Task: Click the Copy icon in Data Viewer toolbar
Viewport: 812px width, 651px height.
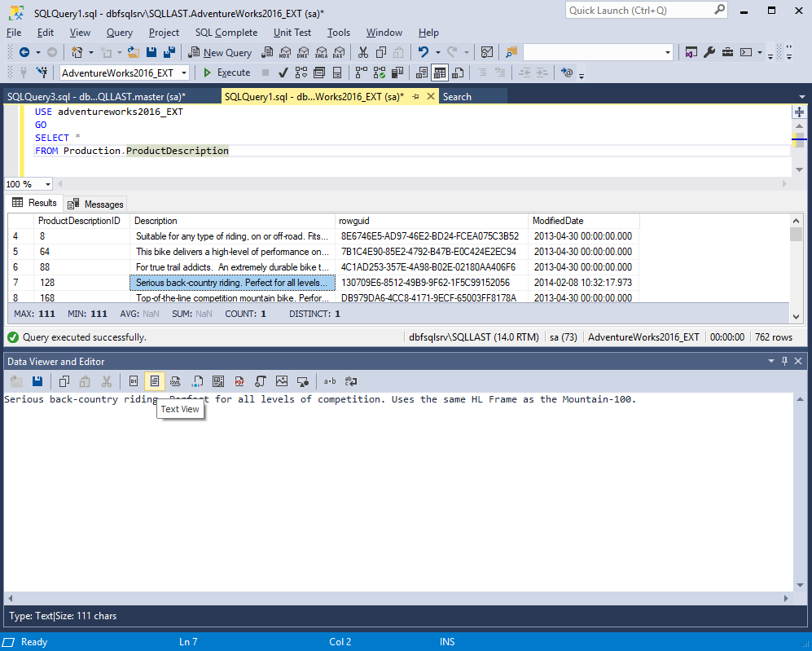Action: [63, 380]
